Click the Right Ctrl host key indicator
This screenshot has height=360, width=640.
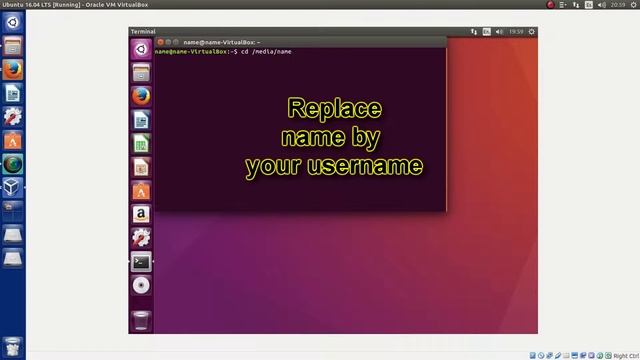point(626,356)
